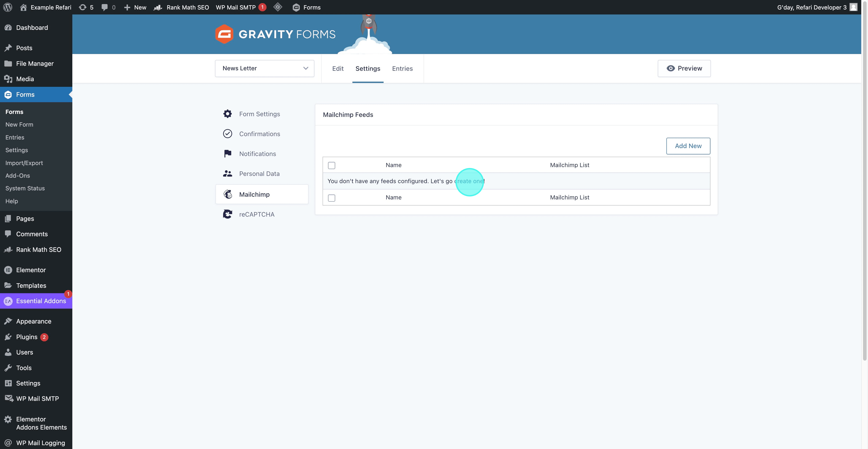Click the Plugins plug icon in sidebar
Image resolution: width=868 pixels, height=449 pixels.
[8, 337]
